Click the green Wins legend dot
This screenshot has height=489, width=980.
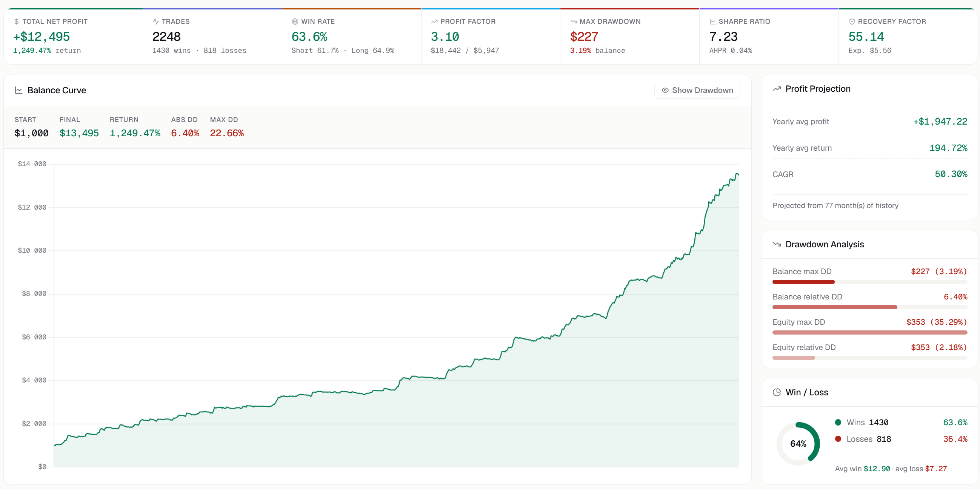click(x=838, y=423)
